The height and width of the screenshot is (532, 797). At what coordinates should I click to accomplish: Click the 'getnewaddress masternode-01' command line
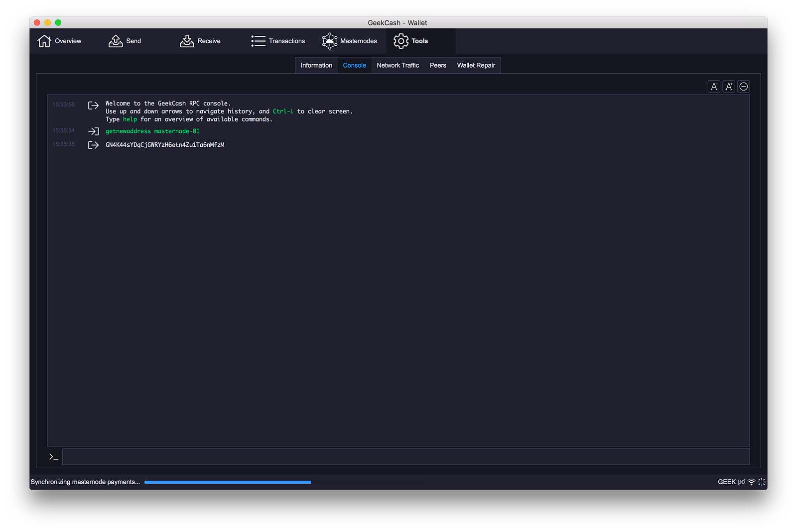pyautogui.click(x=152, y=131)
